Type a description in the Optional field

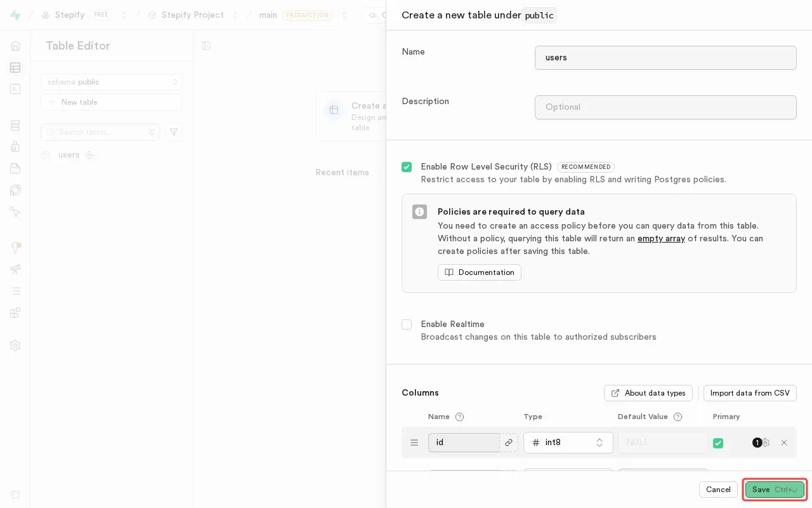click(x=665, y=107)
